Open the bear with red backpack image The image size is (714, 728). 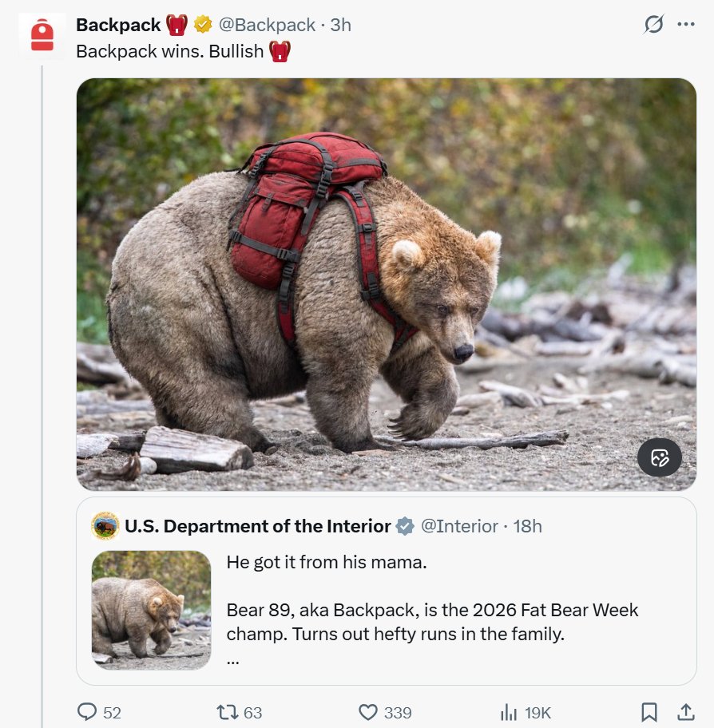(x=386, y=284)
